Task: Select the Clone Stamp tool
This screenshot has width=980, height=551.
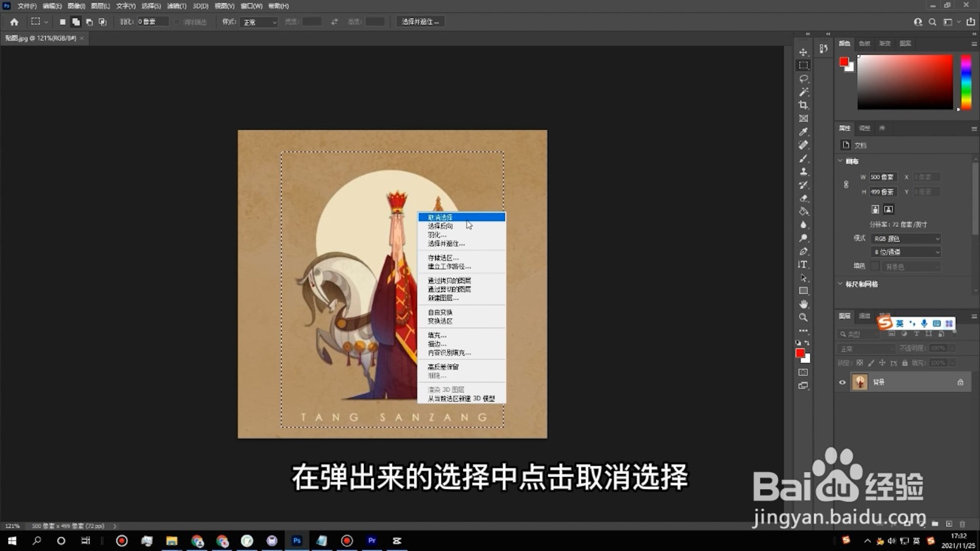Action: (x=804, y=172)
